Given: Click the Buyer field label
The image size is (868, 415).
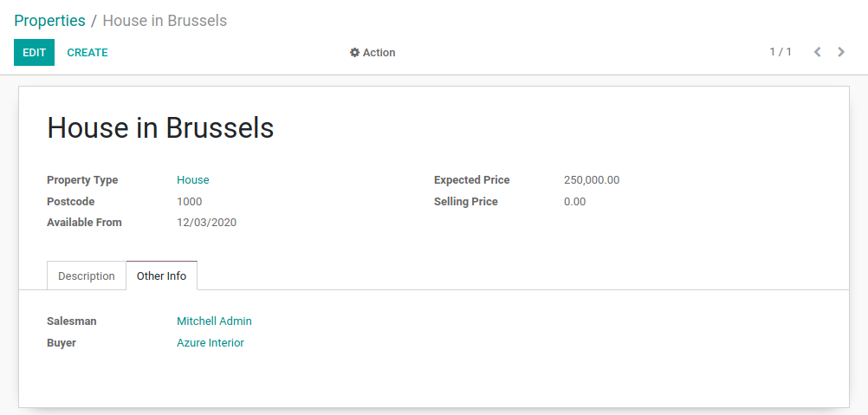Looking at the screenshot, I should click(62, 343).
